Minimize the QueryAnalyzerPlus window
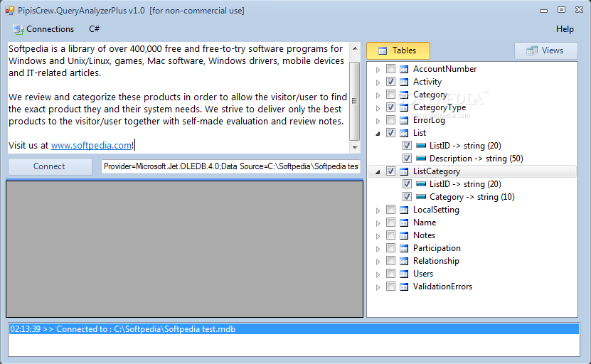 coord(543,11)
